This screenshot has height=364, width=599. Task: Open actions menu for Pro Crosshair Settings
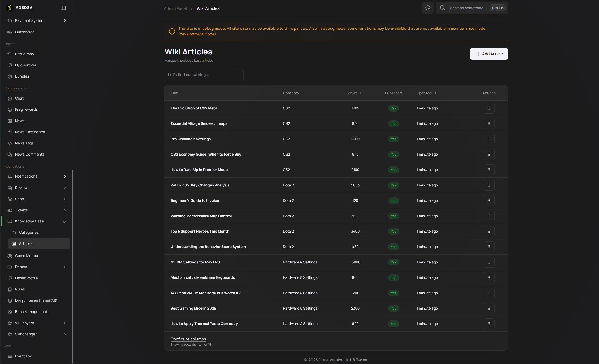[x=489, y=139]
